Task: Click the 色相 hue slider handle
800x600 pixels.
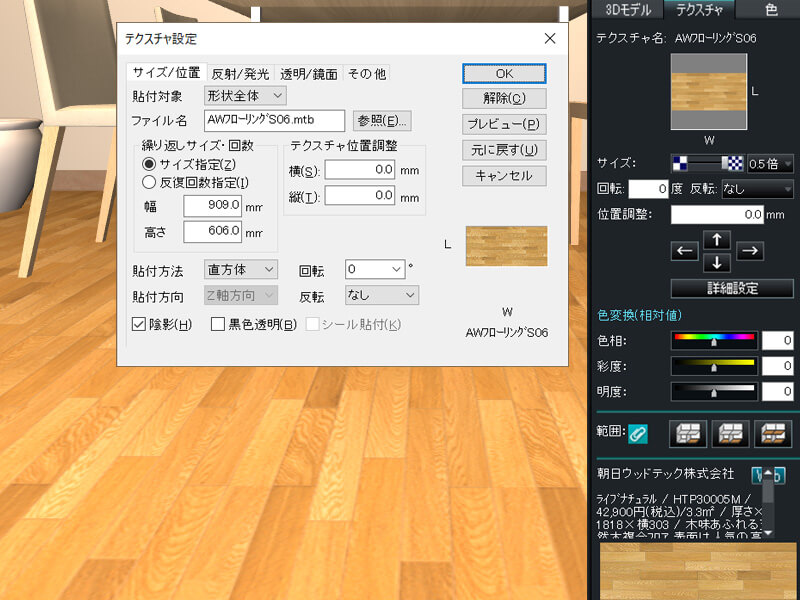Action: coord(714,340)
